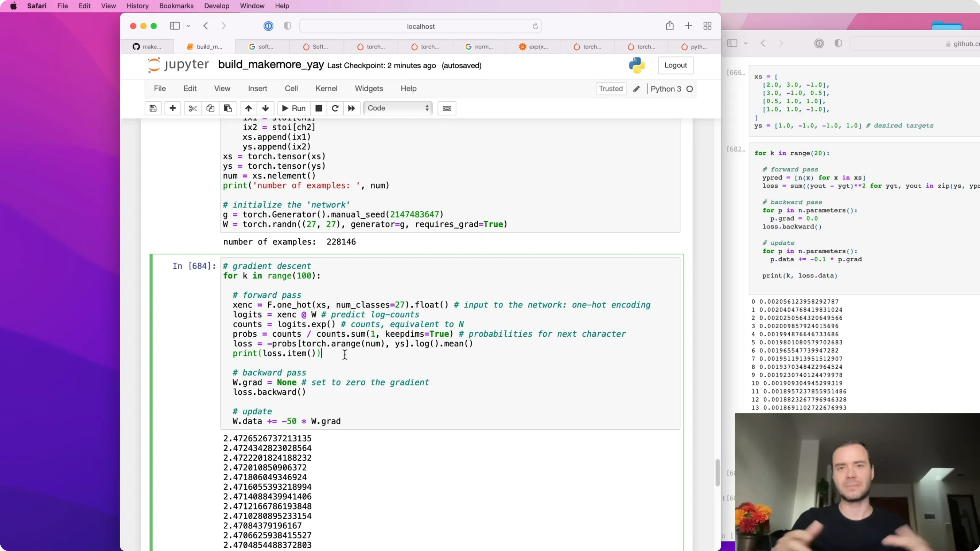Click the In [684] cell prompt
Image resolution: width=980 pixels, height=551 pixels.
pos(194,266)
